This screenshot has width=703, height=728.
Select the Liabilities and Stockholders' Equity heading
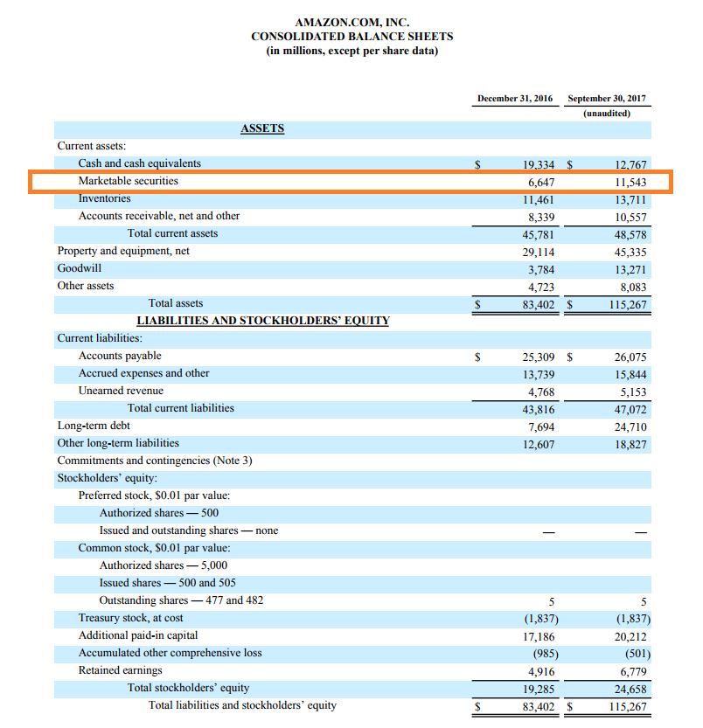click(262, 321)
